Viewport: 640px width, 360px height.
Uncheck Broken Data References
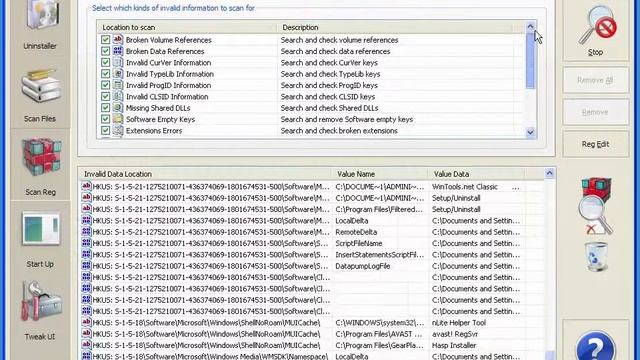105,51
